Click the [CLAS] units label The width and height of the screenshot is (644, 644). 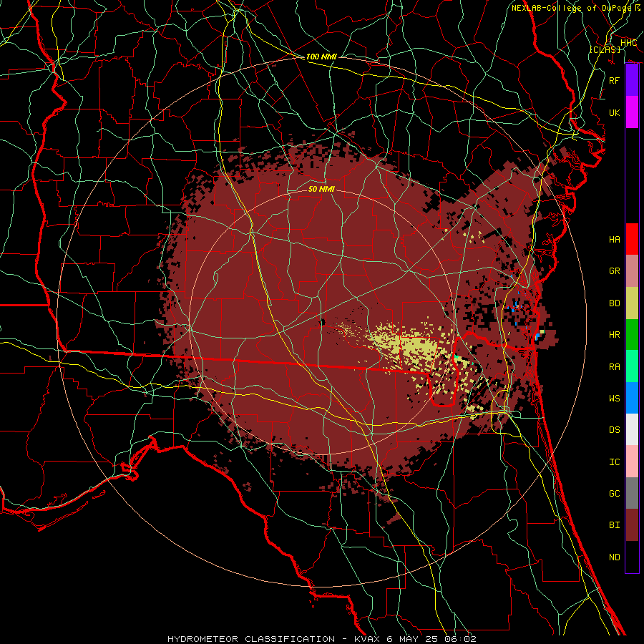pos(605,49)
